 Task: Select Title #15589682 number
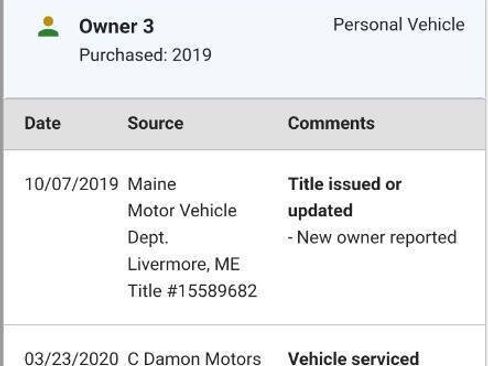tap(192, 291)
